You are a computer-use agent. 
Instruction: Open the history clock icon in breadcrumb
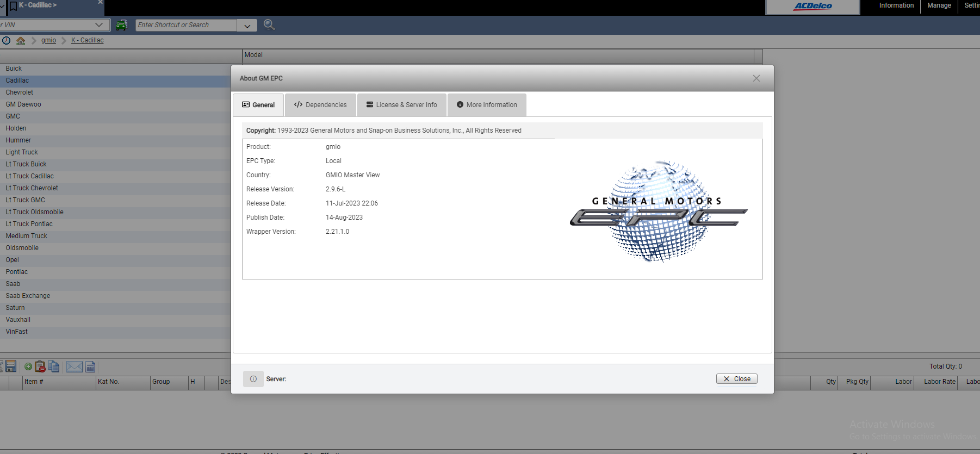click(x=7, y=40)
